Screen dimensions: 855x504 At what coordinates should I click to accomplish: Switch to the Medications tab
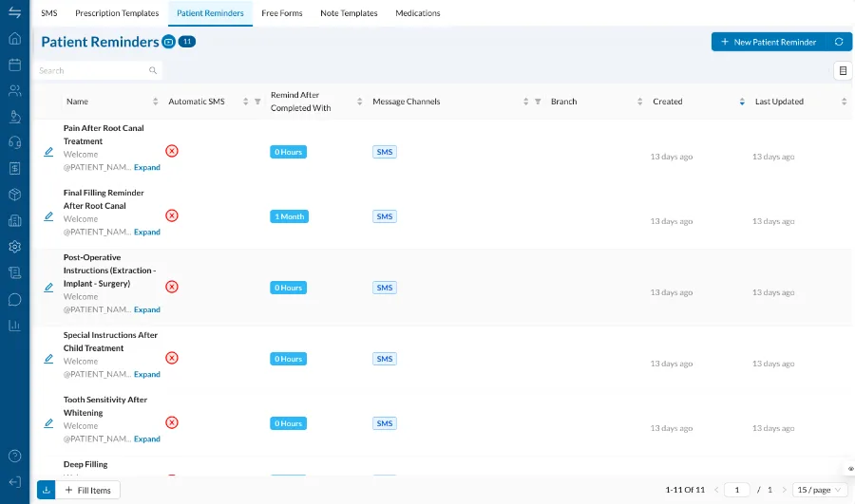418,13
